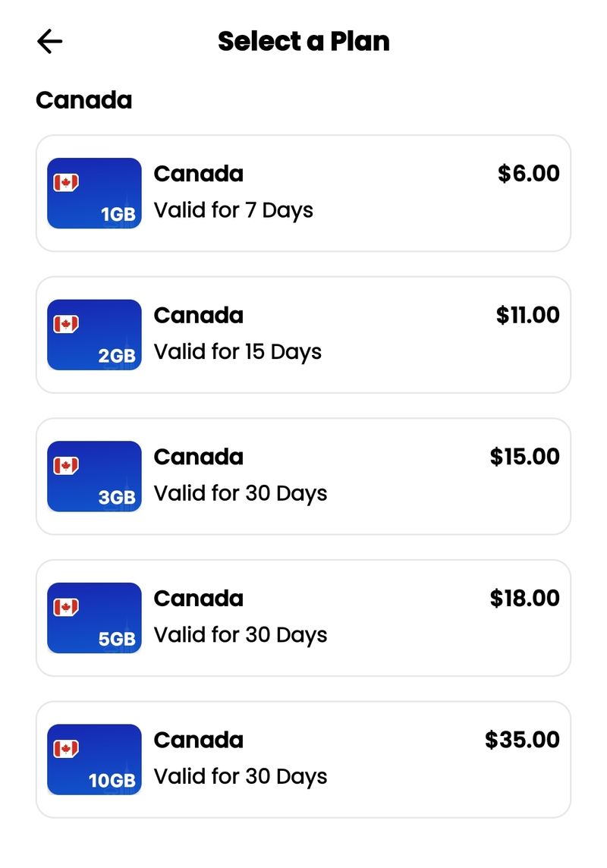Click the Canada section heading
The image size is (607, 868).
point(84,100)
